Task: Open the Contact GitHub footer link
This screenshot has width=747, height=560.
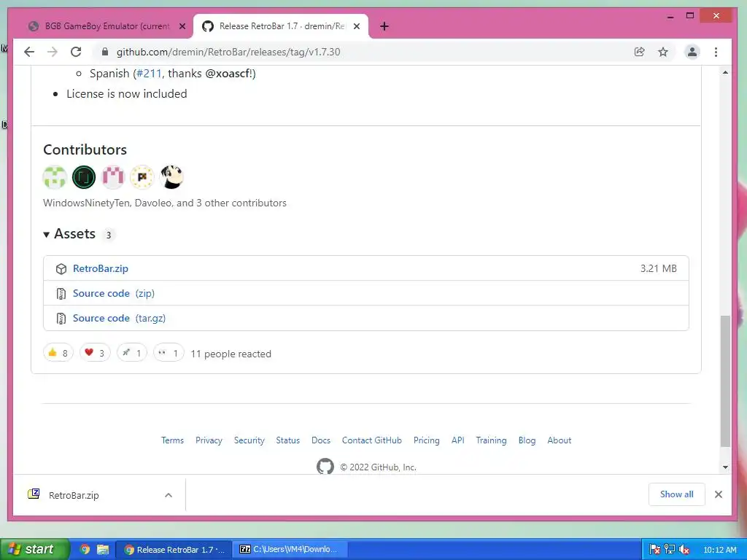Action: pyautogui.click(x=371, y=440)
